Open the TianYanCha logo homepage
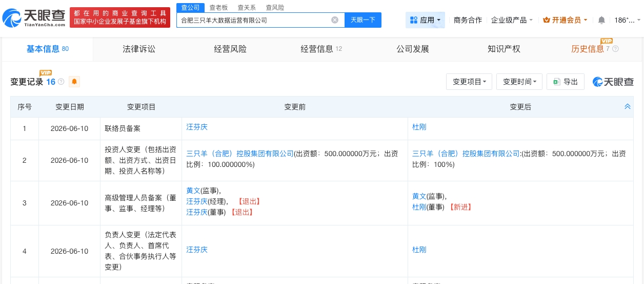The width and height of the screenshot is (644, 284). 34,18
